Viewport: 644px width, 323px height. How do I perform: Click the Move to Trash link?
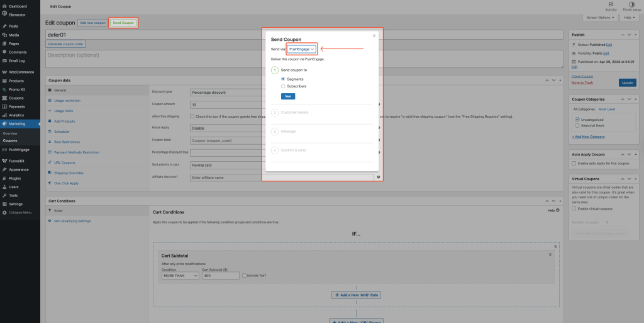[x=582, y=82]
